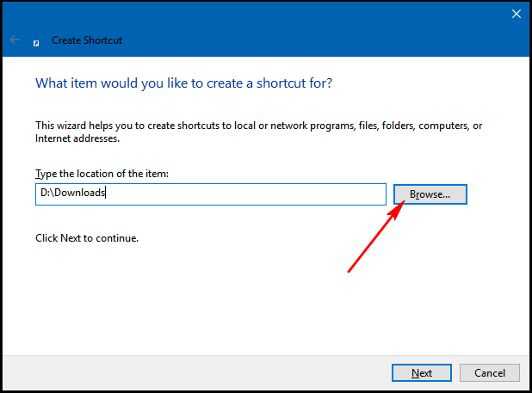Viewport: 532px width, 393px height.
Task: Click the "Type the location of the item" label
Action: 102,174
